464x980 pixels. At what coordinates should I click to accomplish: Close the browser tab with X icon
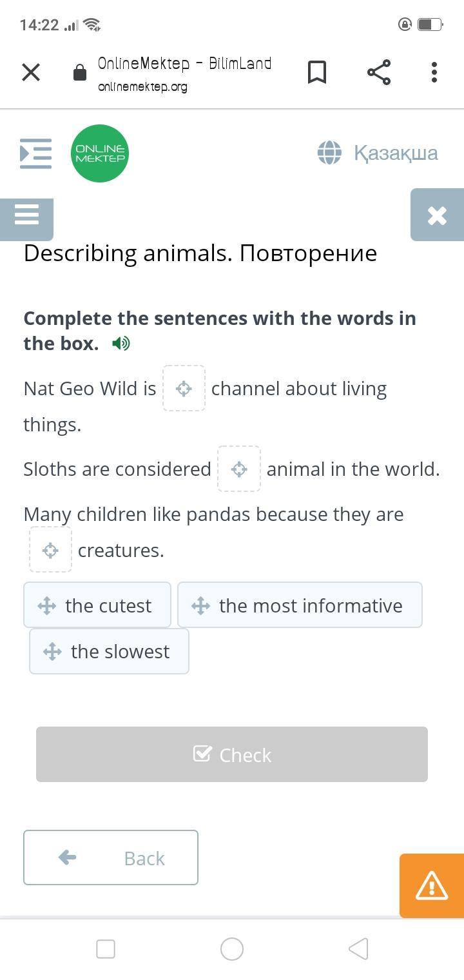pos(31,72)
